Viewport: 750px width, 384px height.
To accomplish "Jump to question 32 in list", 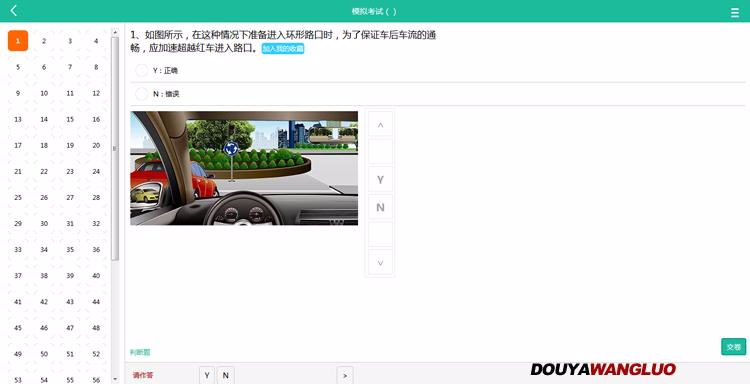I will 96,223.
